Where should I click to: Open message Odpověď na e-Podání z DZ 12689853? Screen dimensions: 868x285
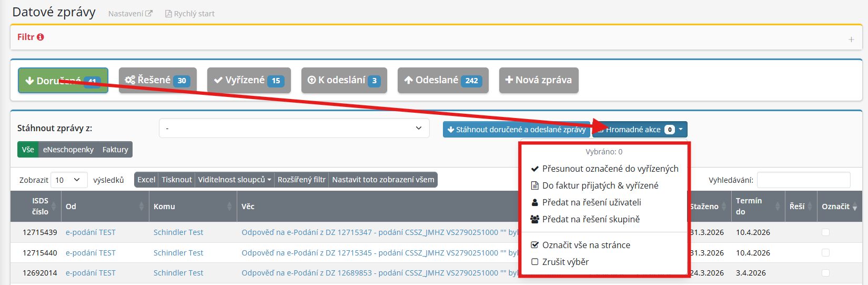[x=380, y=273]
